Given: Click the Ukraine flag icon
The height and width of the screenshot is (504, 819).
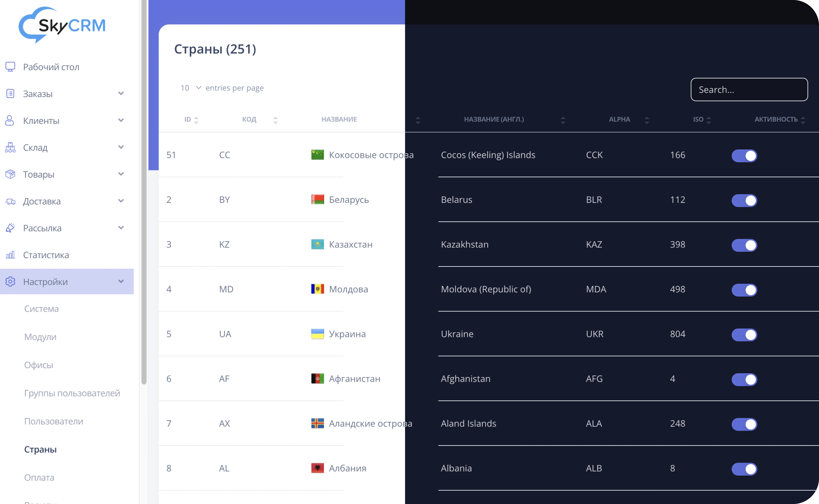Looking at the screenshot, I should pyautogui.click(x=317, y=334).
